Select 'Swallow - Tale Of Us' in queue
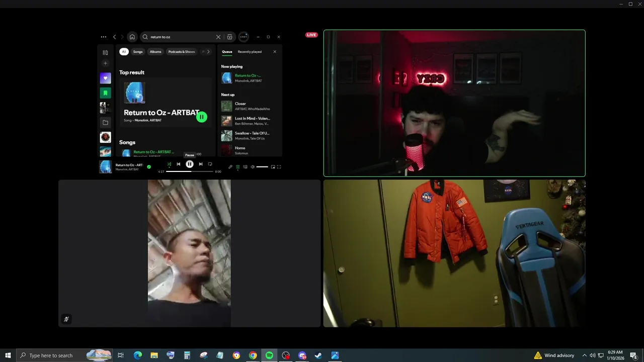This screenshot has height=362, width=644. pos(250,136)
